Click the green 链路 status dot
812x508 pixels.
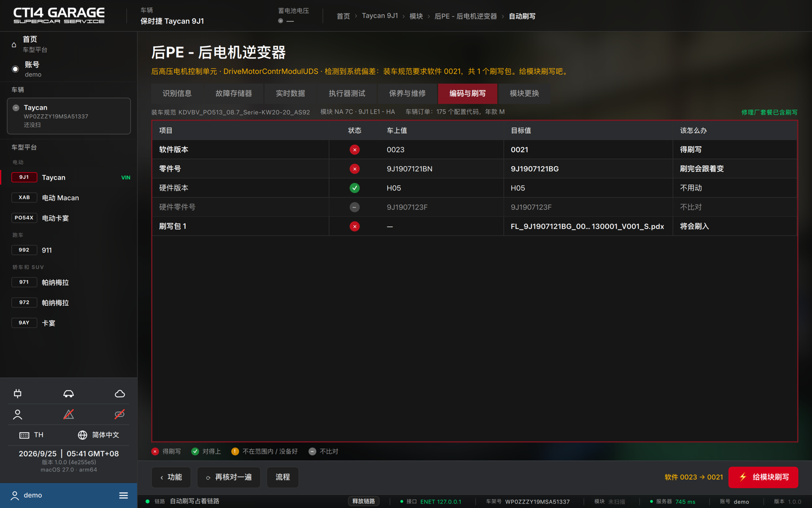pyautogui.click(x=148, y=501)
